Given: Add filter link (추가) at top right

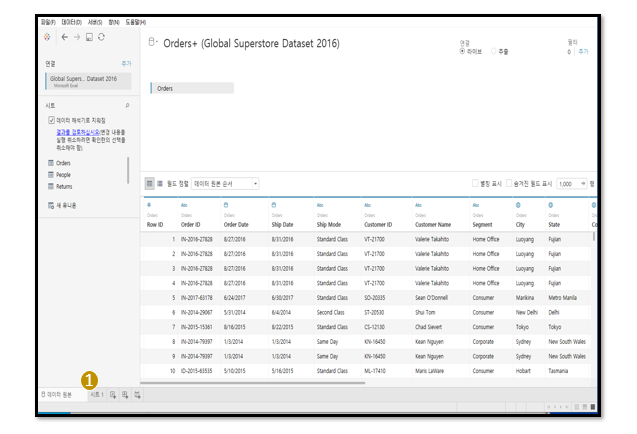Looking at the screenshot, I should point(583,51).
